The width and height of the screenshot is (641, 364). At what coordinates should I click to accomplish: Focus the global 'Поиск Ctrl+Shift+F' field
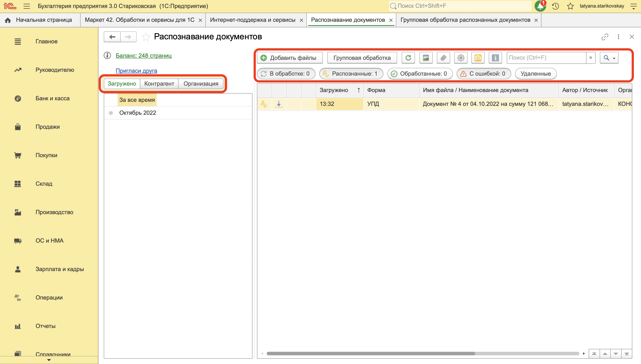tap(460, 6)
